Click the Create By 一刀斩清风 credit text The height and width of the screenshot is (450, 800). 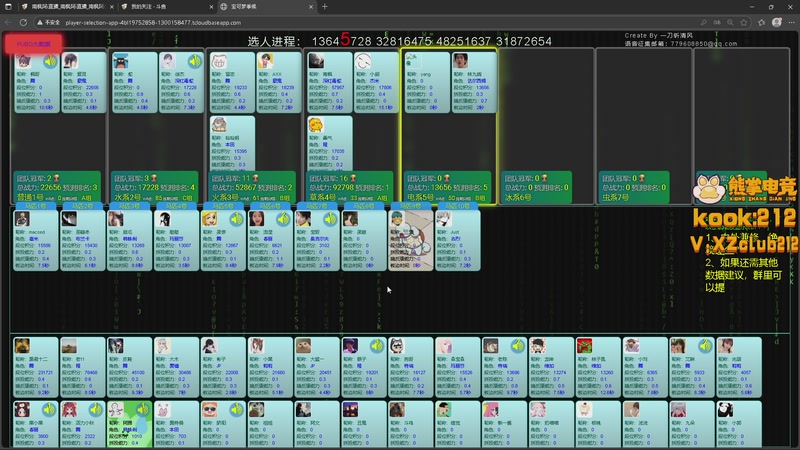click(x=659, y=36)
